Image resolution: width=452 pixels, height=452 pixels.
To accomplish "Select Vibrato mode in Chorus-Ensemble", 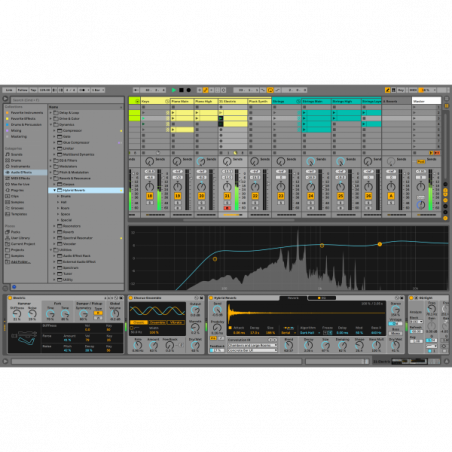I will tap(176, 322).
